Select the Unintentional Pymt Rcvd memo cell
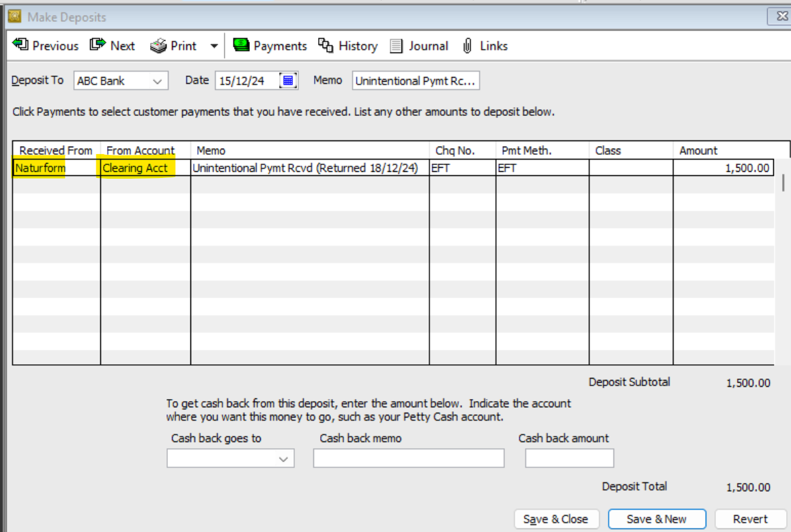This screenshot has width=791, height=532. click(310, 168)
